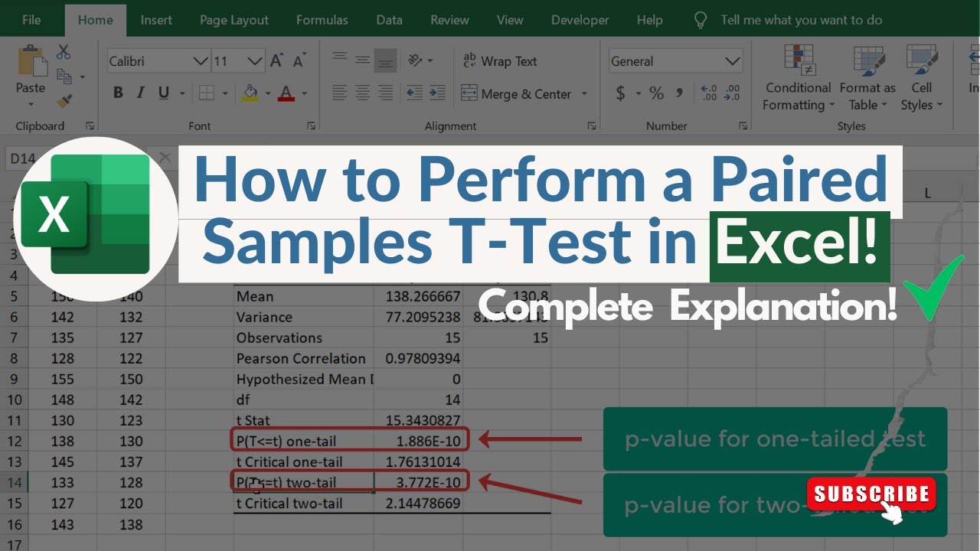Select row header 14
Viewport: 980px width, 551px height.
[14, 482]
